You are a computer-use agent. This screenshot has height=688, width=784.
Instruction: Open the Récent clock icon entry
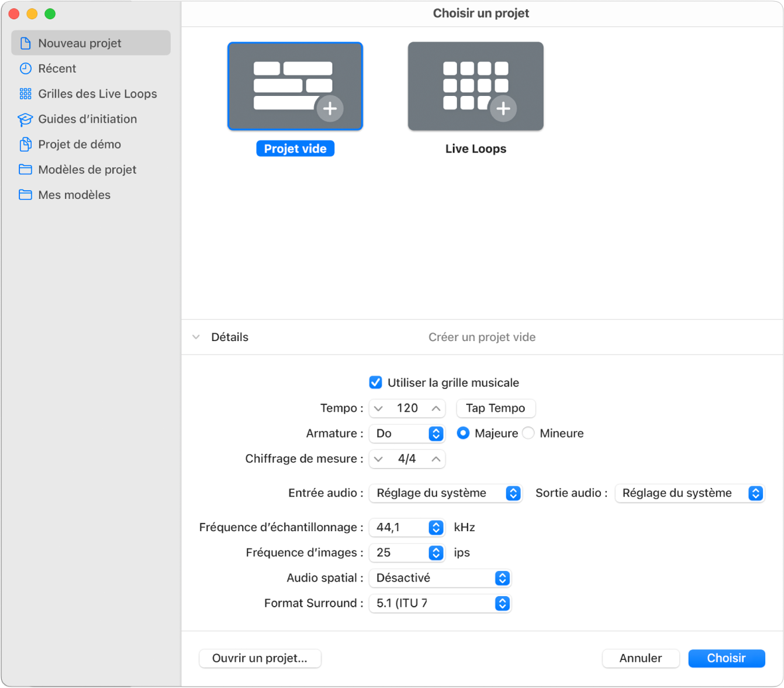pyautogui.click(x=26, y=68)
